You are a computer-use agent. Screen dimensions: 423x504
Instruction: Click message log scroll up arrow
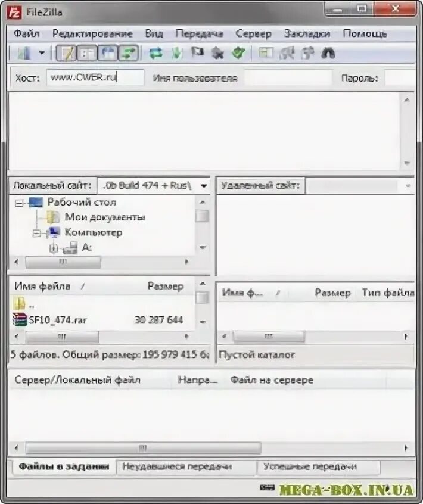point(407,100)
